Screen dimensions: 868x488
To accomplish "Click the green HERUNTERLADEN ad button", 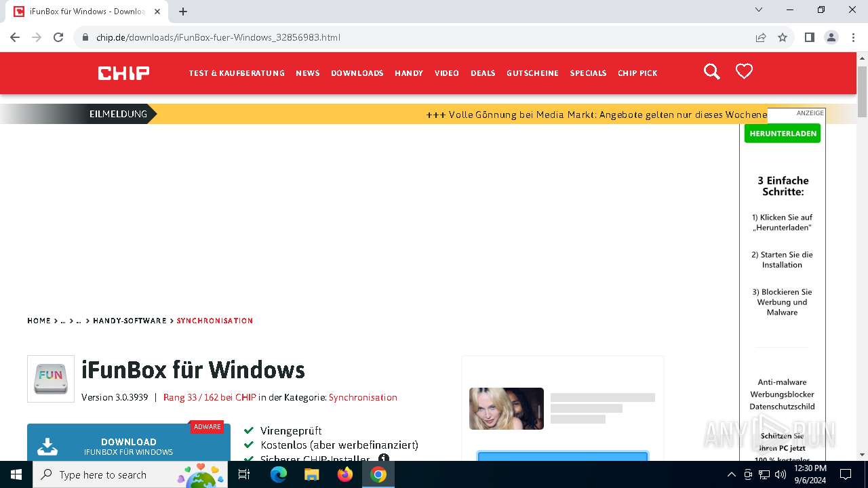I will coord(783,134).
